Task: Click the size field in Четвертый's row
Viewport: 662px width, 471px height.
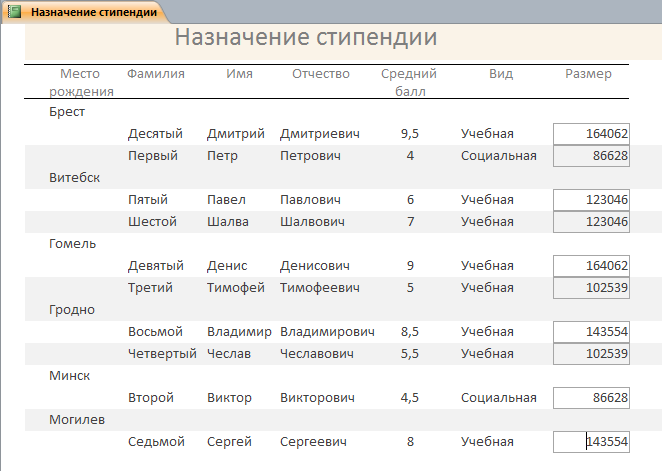Action: coord(591,354)
